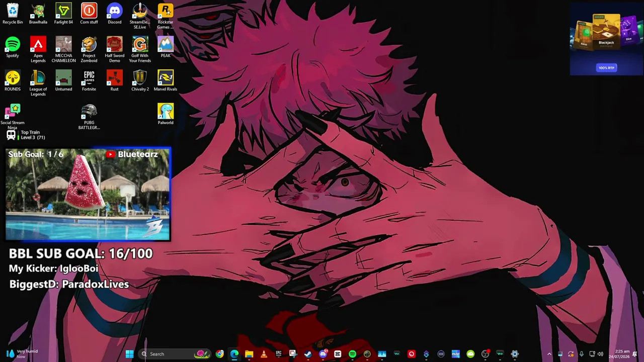Open the Settings gear on the taskbar

(x=515, y=354)
